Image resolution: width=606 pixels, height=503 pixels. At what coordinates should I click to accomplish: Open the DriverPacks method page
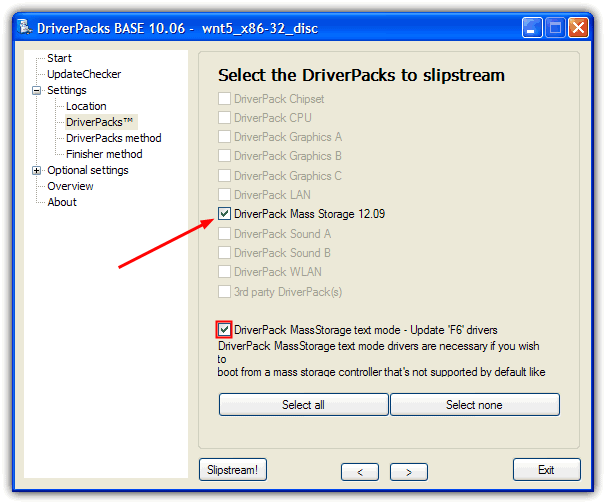point(113,138)
